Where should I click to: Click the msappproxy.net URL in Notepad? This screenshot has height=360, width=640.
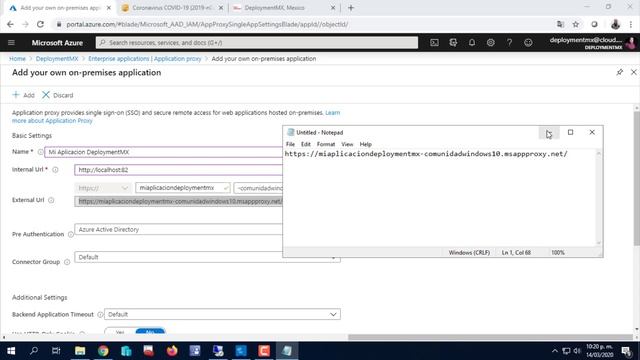426,154
